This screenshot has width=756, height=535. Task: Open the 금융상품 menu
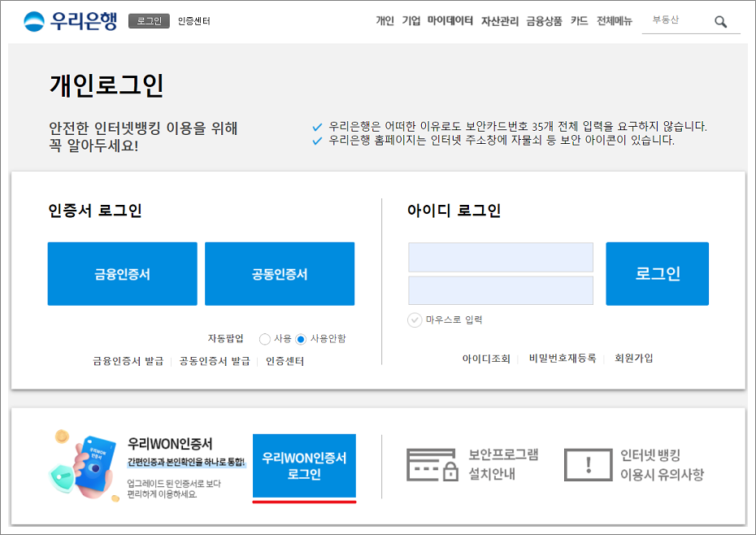(544, 21)
